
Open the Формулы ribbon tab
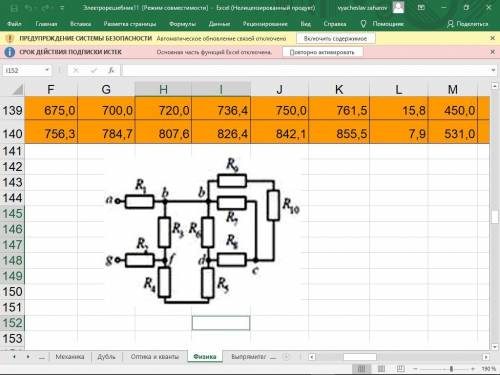[x=182, y=24]
